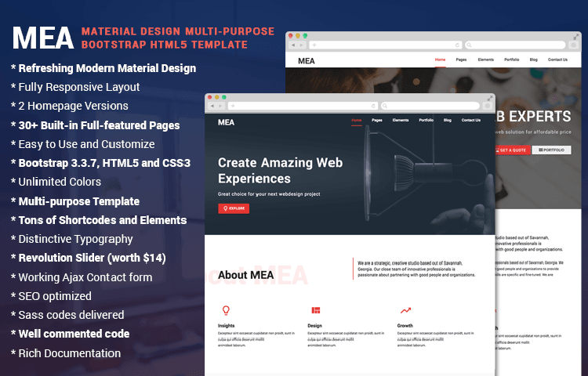Click "Sass codes delivered" feature line
Screen dimensions: 588x376
67,315
